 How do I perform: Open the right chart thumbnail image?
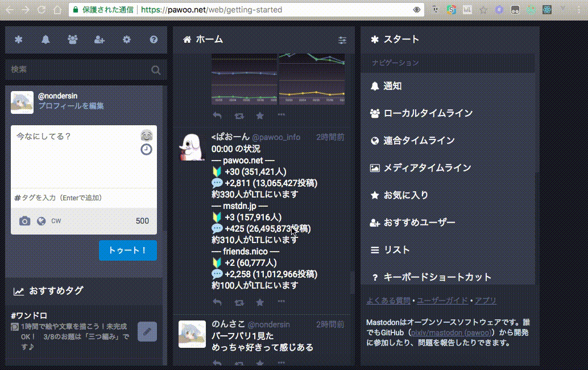tap(312, 79)
